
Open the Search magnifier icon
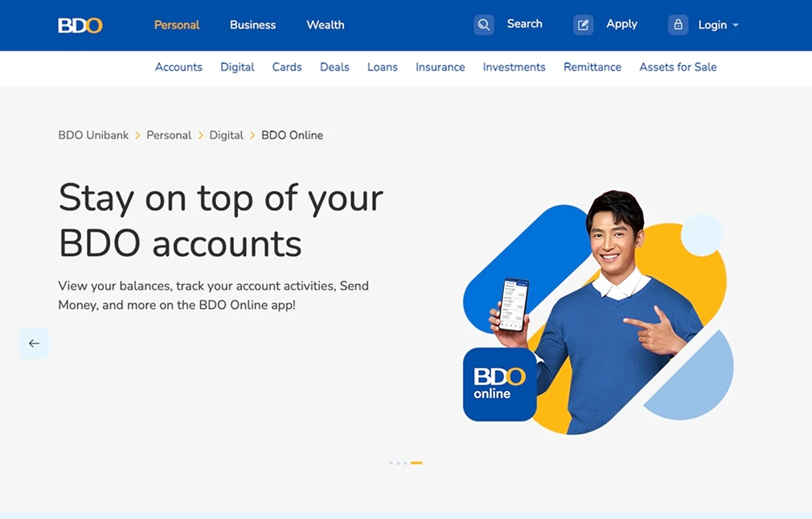pos(483,24)
